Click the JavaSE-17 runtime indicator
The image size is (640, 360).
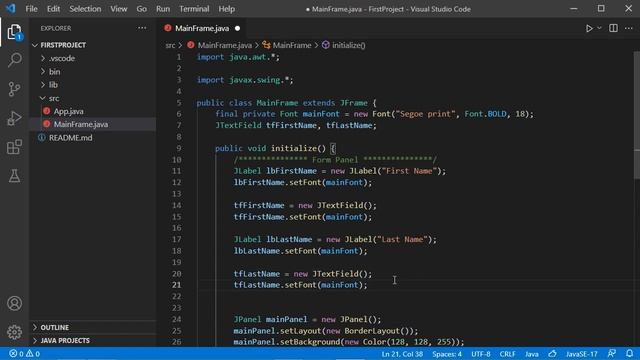581,354
